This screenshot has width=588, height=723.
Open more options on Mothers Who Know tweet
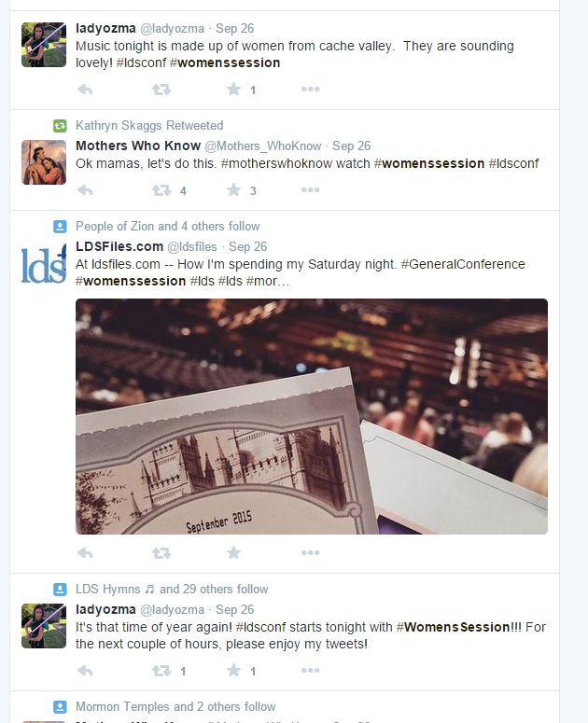tap(311, 190)
